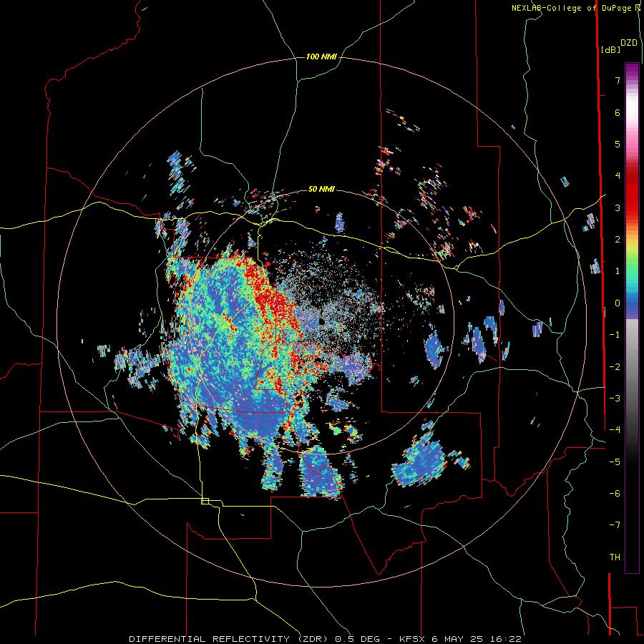Image resolution: width=644 pixels, height=644 pixels.
Task: Click the 50 NMI range ring label
Action: click(x=321, y=189)
